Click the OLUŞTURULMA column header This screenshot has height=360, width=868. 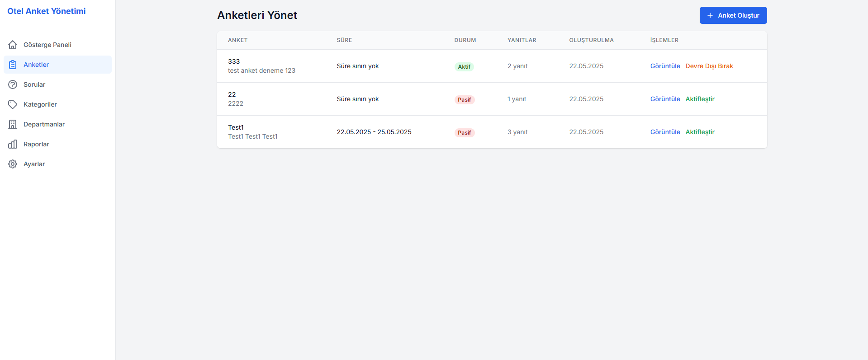coord(592,40)
